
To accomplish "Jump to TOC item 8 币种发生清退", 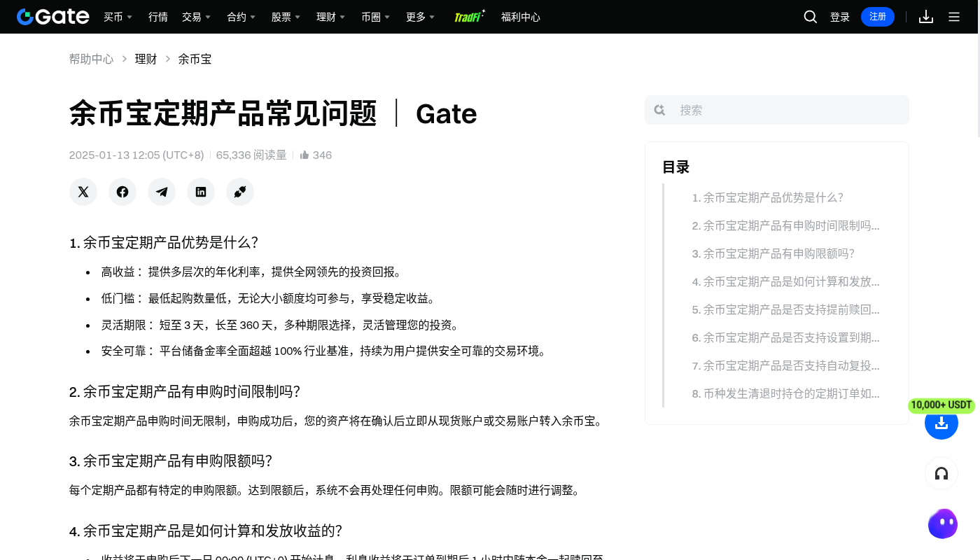I will pyautogui.click(x=785, y=393).
